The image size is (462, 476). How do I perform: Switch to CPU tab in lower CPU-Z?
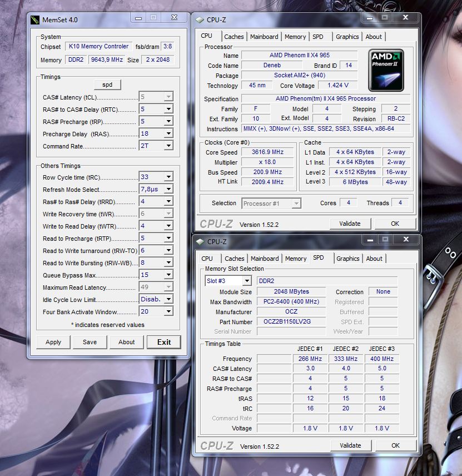(x=207, y=259)
